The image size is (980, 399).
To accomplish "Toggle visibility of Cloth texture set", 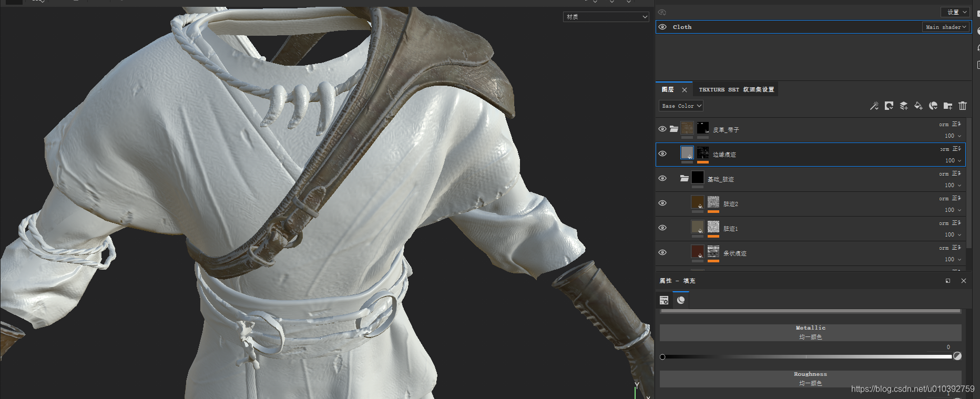I will [662, 27].
